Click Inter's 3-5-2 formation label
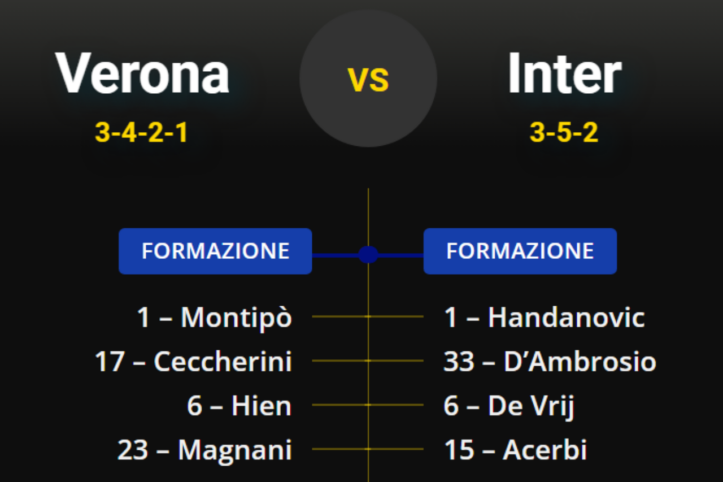Image resolution: width=723 pixels, height=482 pixels. 564,131
